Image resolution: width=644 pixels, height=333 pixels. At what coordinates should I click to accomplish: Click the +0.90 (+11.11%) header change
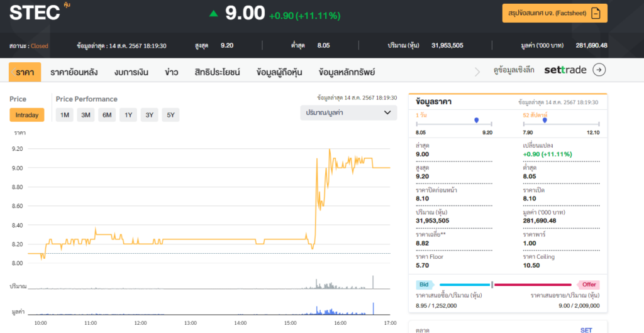click(x=305, y=16)
